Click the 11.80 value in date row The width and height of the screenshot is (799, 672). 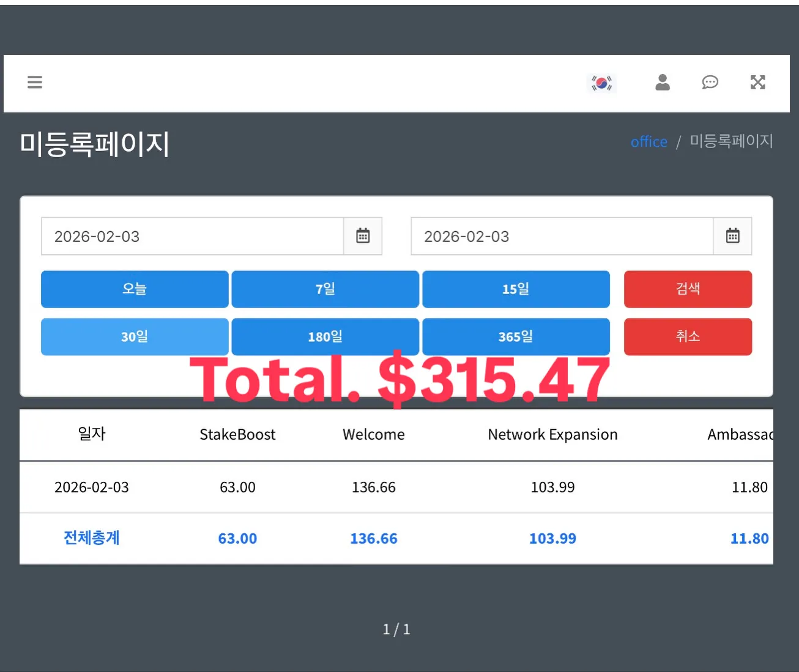(x=749, y=487)
